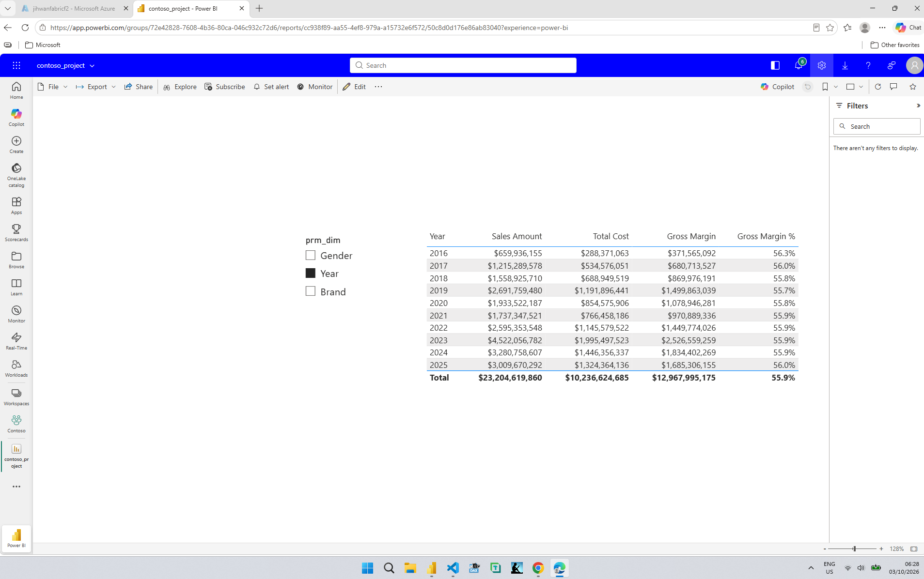
Task: Open the help question mark
Action: tap(868, 65)
